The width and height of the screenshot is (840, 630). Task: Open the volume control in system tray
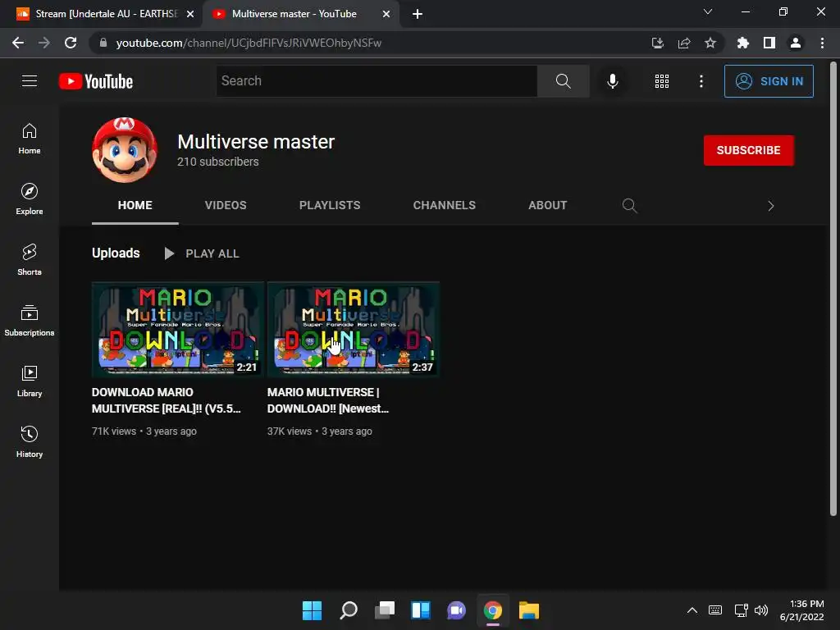(x=760, y=610)
